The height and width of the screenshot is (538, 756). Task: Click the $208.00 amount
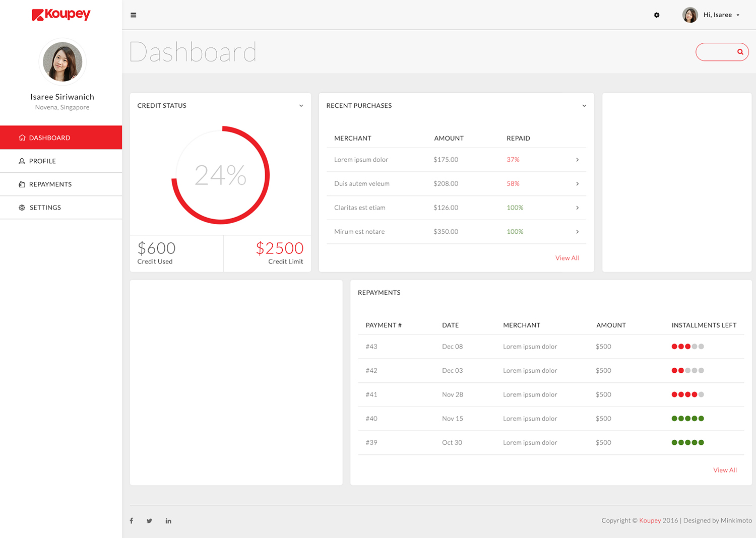[x=446, y=184]
